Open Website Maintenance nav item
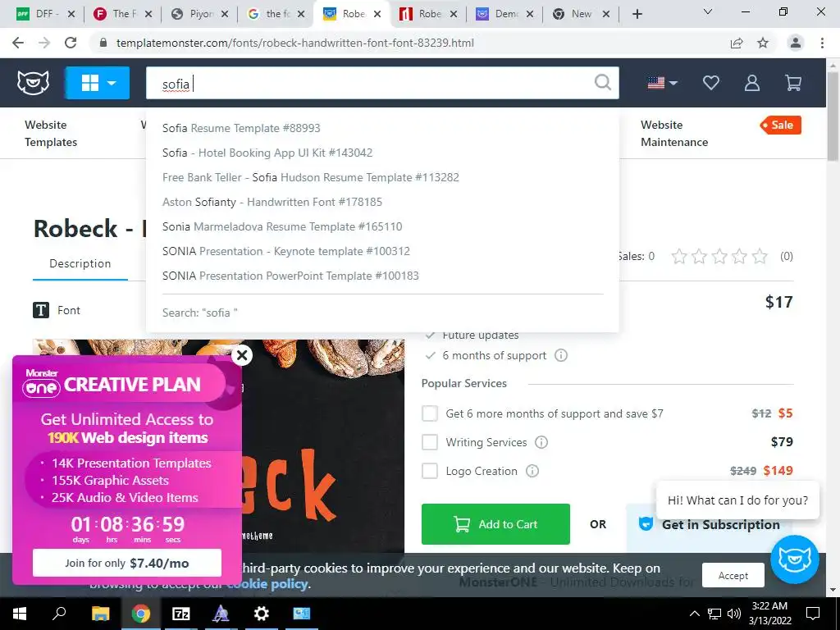 (674, 134)
